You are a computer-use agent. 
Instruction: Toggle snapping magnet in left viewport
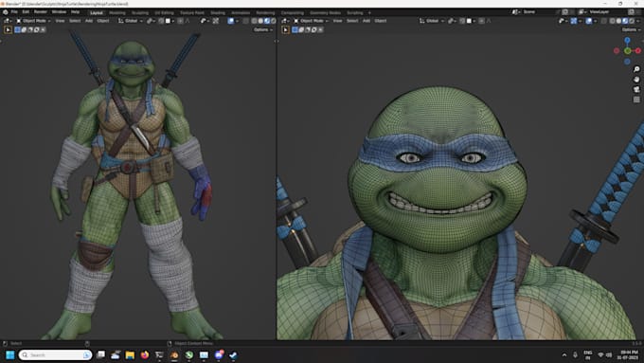[x=161, y=21]
